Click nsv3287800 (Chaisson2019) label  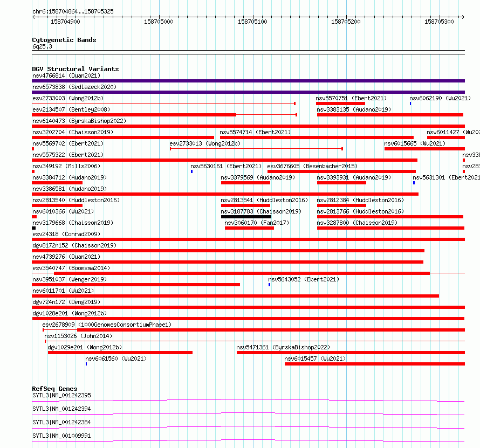coord(357,223)
